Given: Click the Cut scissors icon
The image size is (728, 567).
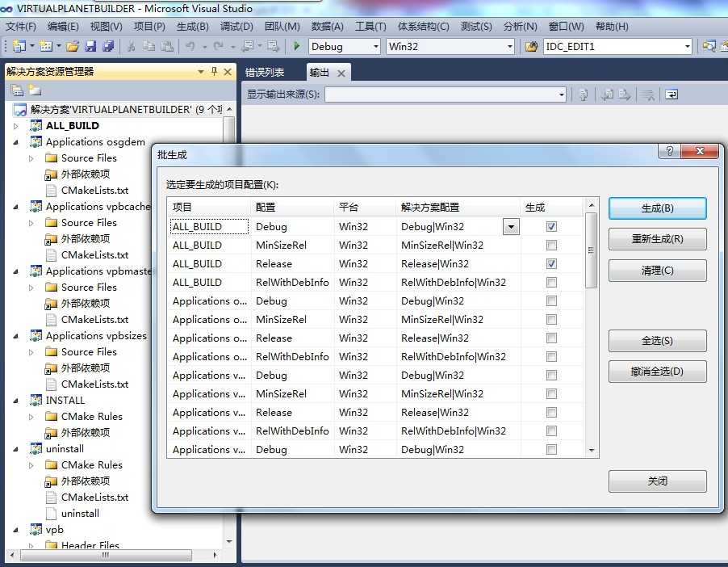Looking at the screenshot, I should [132, 46].
